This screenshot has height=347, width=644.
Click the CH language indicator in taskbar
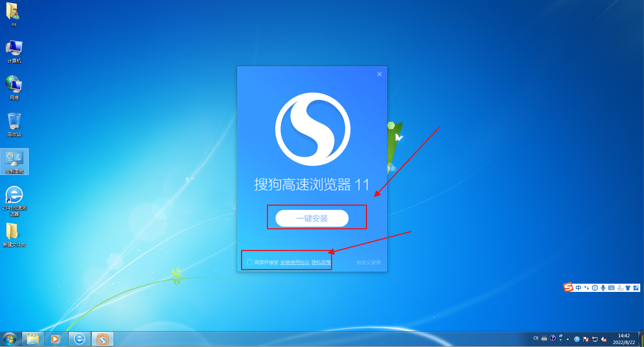(536, 338)
